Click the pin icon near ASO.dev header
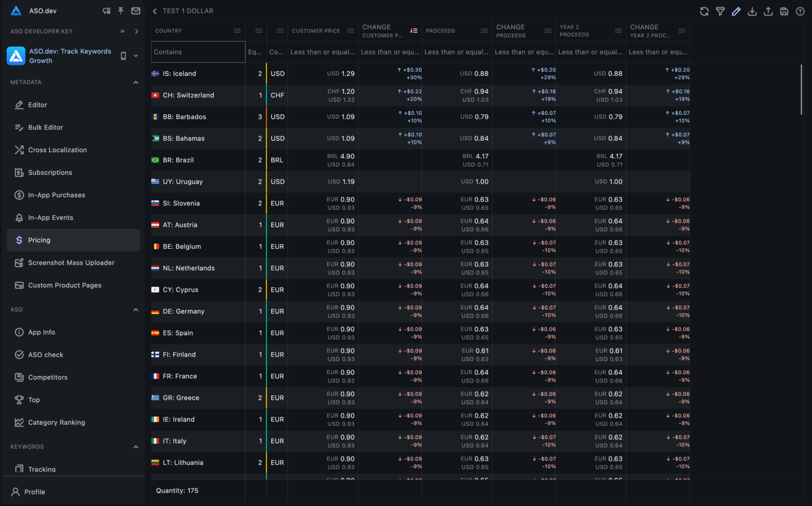 coord(120,11)
